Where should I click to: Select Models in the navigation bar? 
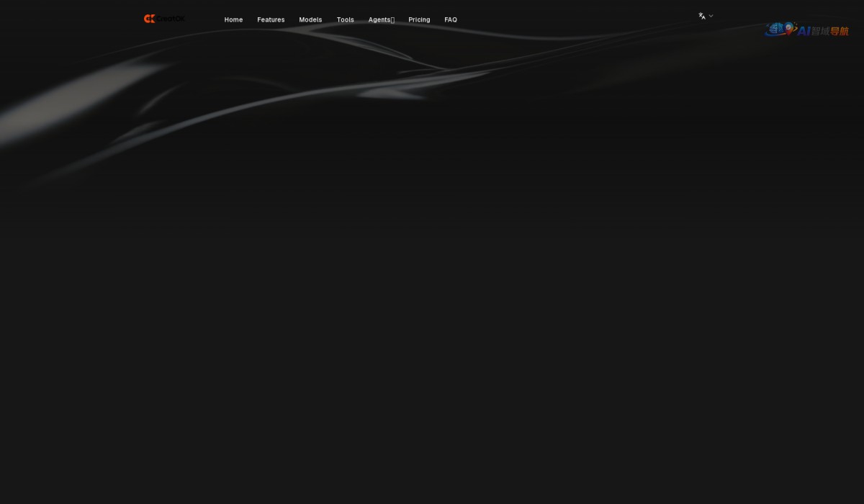point(310,19)
